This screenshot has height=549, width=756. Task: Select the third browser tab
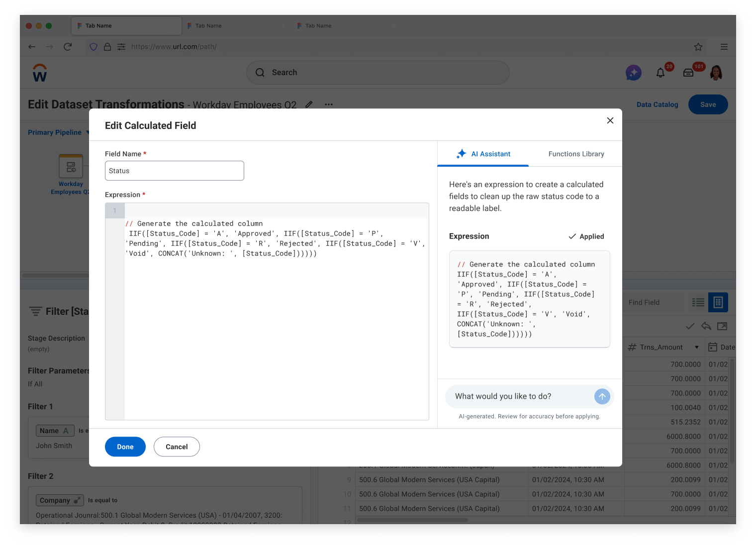(x=346, y=26)
